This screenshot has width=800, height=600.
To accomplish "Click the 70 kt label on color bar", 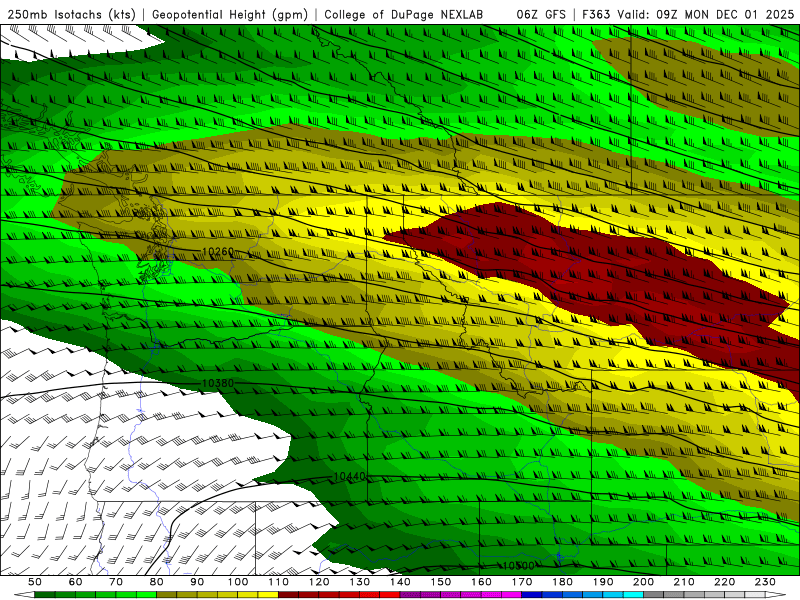I will point(116,582).
